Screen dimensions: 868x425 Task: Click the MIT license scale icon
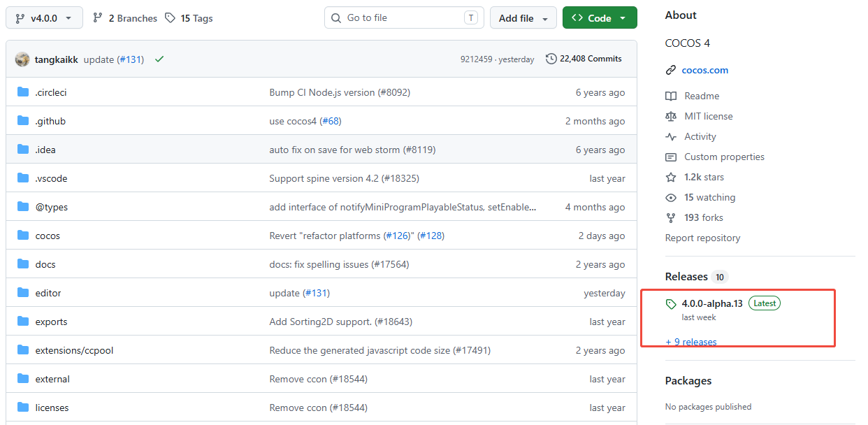[671, 117]
